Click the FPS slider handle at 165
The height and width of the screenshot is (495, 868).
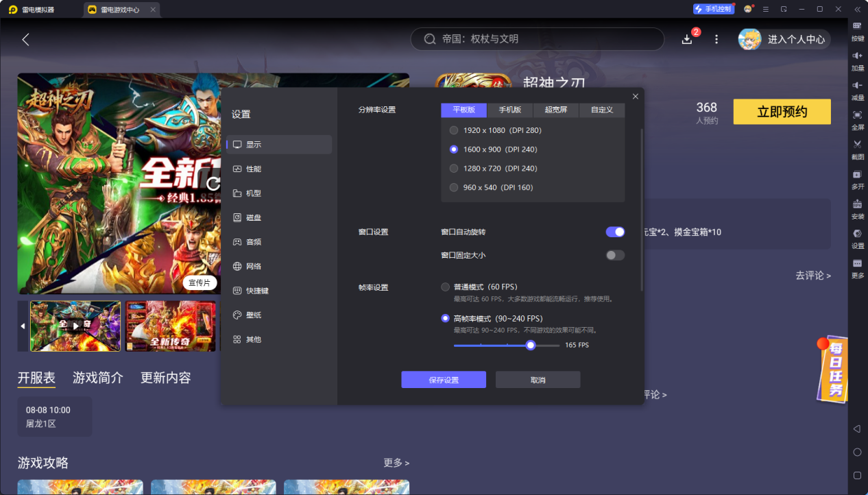pyautogui.click(x=531, y=345)
